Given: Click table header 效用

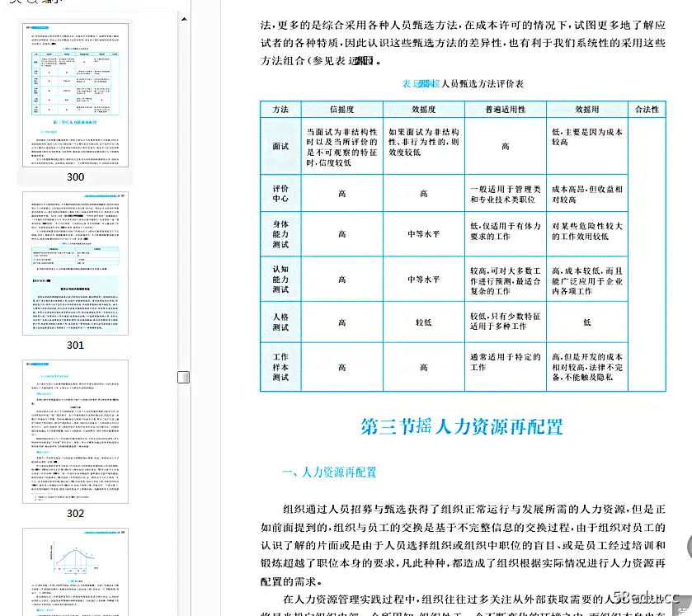Looking at the screenshot, I should click(587, 110).
